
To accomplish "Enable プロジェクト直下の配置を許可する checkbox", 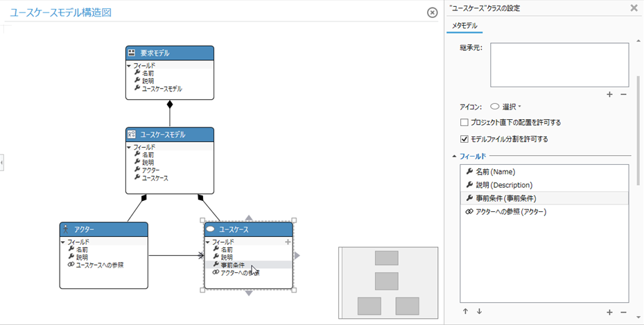I will coord(464,123).
